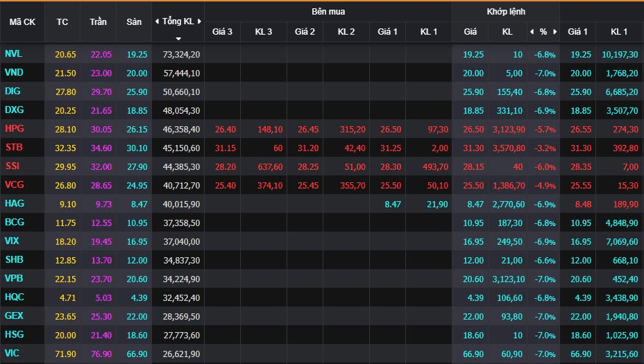The width and height of the screenshot is (644, 364).
Task: Select the Khớp lệnh header group
Action: [506, 12]
